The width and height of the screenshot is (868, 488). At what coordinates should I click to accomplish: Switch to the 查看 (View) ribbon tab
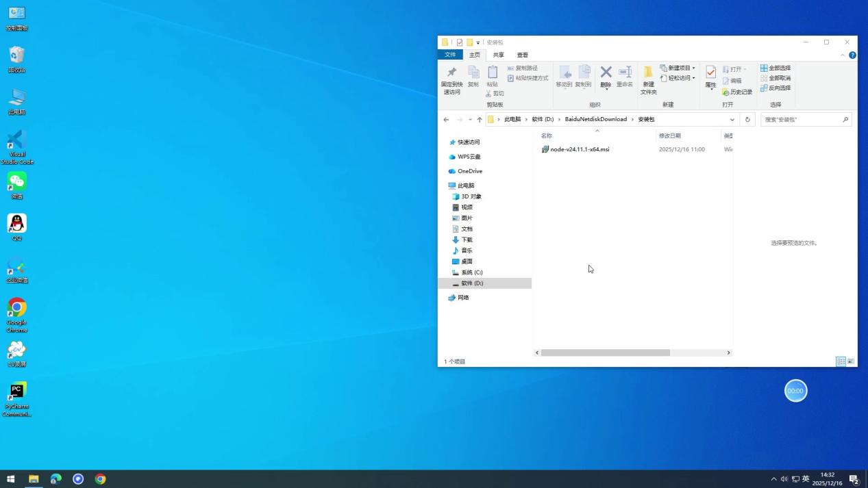(522, 55)
